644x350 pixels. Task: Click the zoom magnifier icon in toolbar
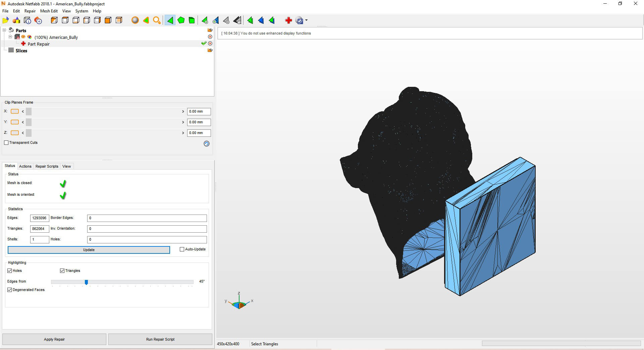pos(157,20)
